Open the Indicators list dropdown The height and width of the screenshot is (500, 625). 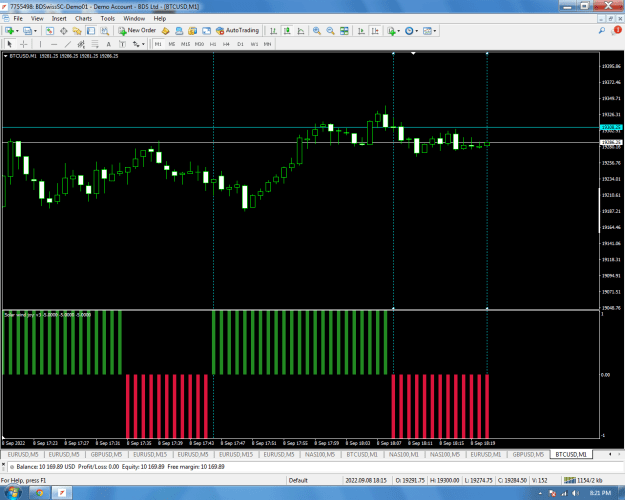[393, 31]
